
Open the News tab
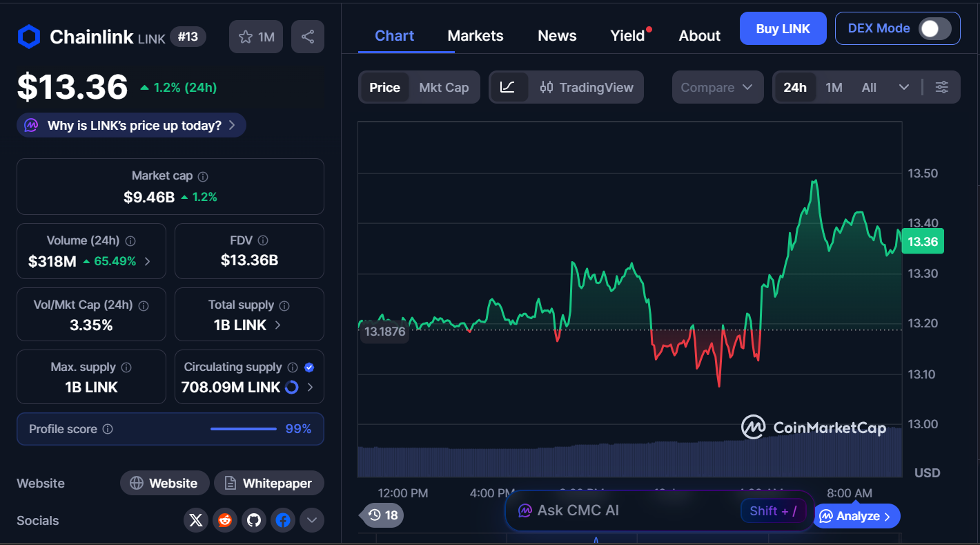(557, 36)
